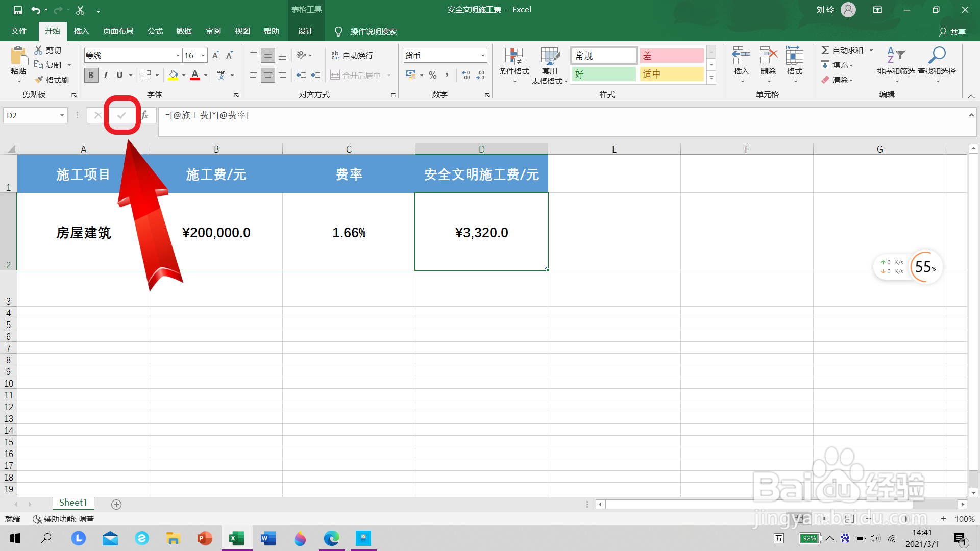Click AutoSum (自动求和) button

(x=843, y=50)
